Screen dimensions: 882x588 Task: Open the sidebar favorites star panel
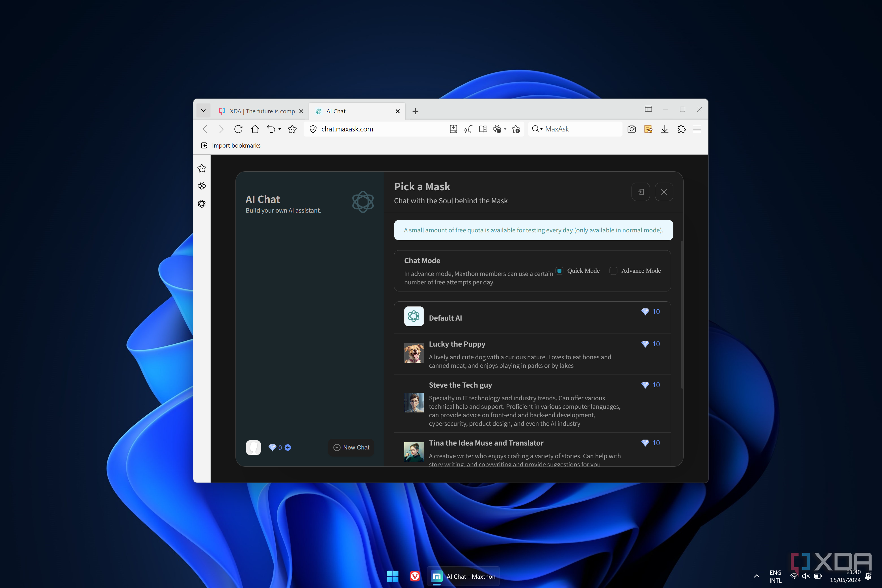[x=202, y=168]
